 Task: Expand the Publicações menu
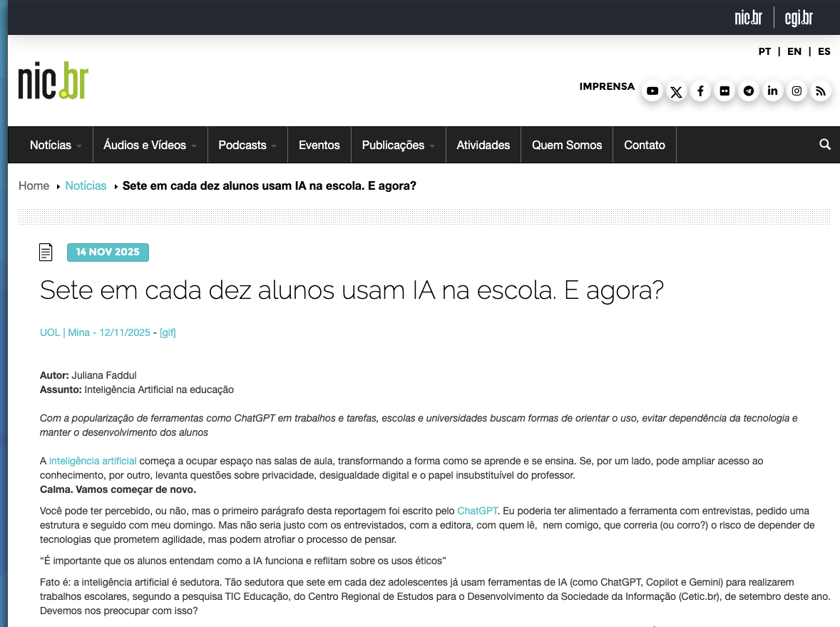click(398, 146)
